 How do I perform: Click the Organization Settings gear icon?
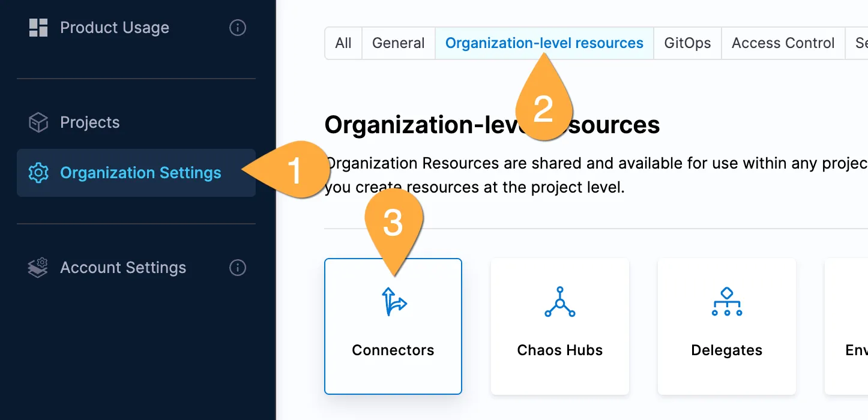pos(38,173)
